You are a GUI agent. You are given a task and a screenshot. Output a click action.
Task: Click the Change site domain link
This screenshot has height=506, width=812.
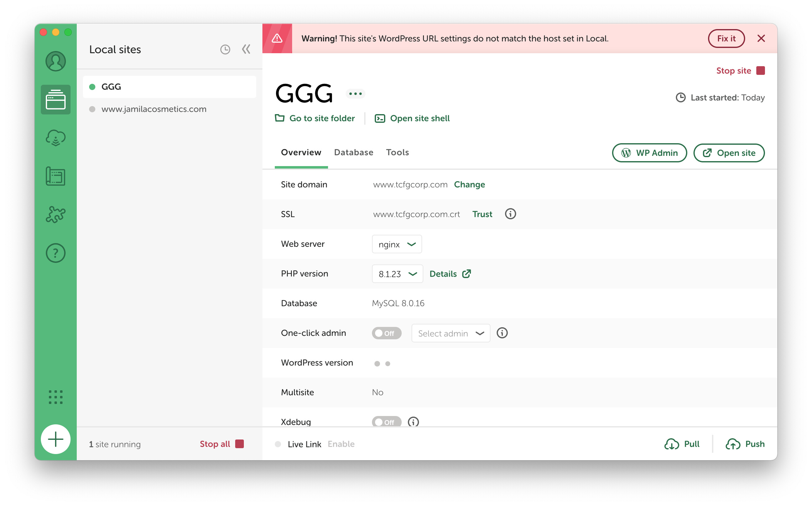click(x=469, y=185)
